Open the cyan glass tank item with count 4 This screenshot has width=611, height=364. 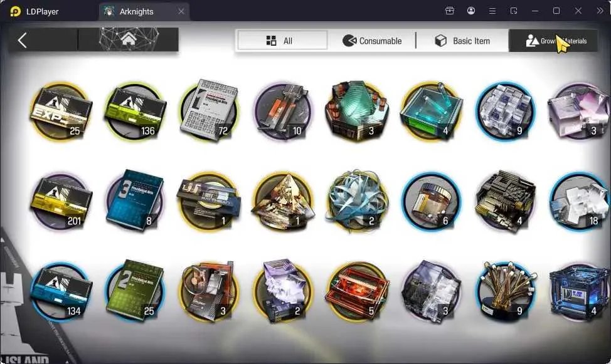(431, 112)
